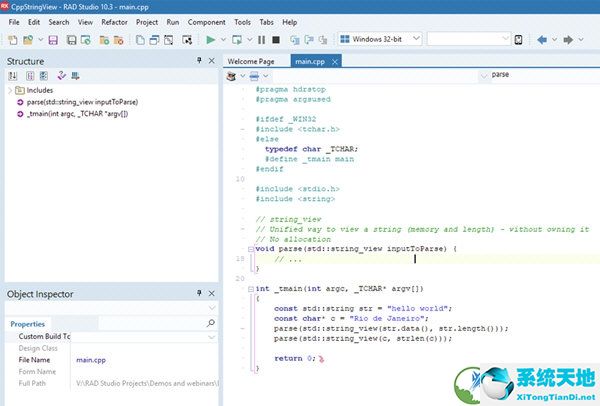The height and width of the screenshot is (406, 600).
Task: Select parse(std::string_view inputToParse) in Structure
Action: tap(82, 102)
